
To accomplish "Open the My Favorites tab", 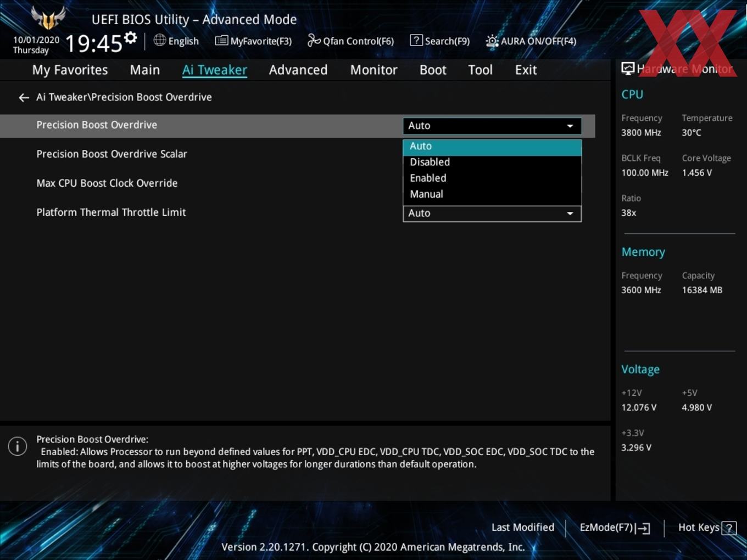I will (x=70, y=70).
